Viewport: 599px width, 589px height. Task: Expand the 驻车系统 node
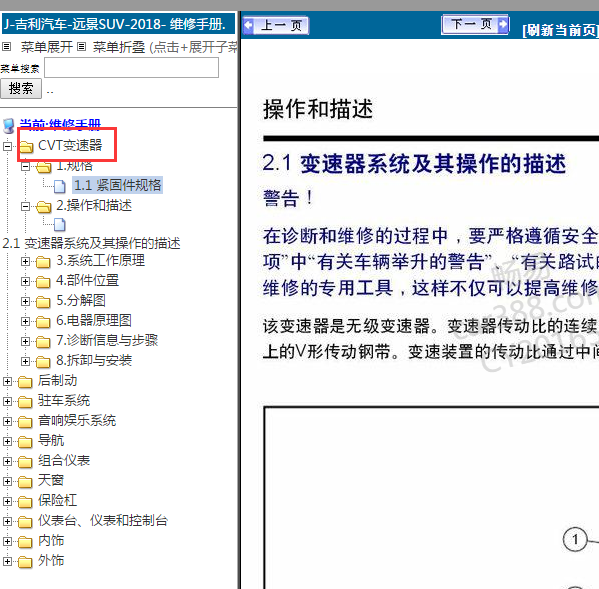point(7,401)
